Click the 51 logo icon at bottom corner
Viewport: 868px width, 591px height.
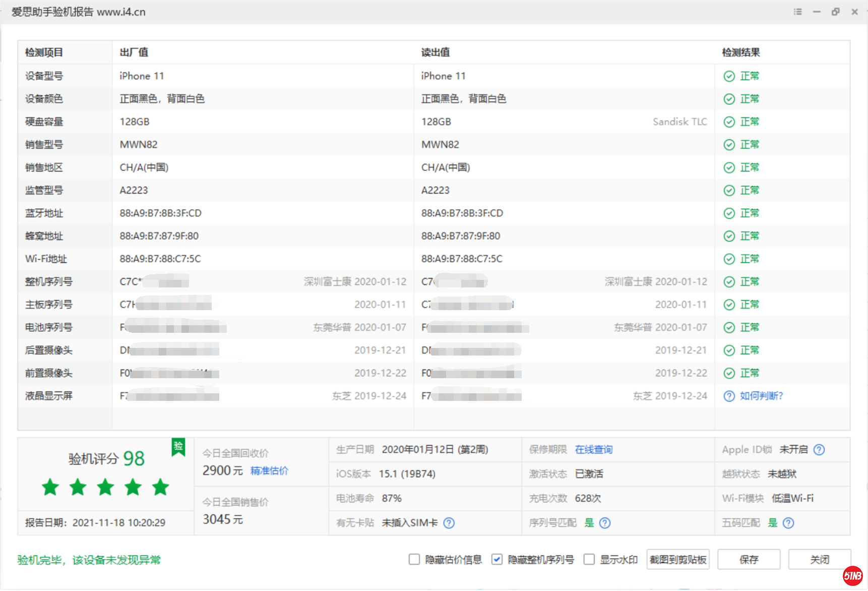(852, 575)
